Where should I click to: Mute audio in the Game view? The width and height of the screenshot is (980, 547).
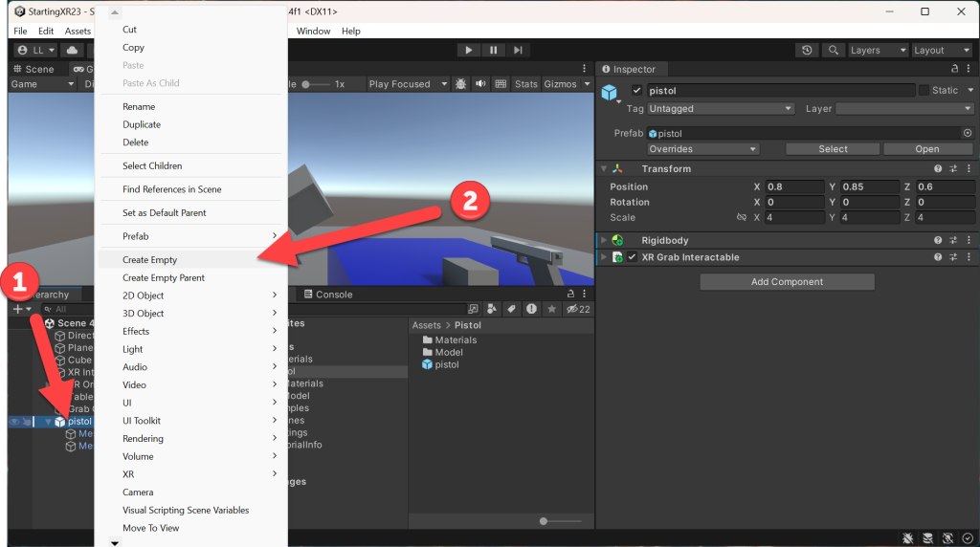pos(480,83)
